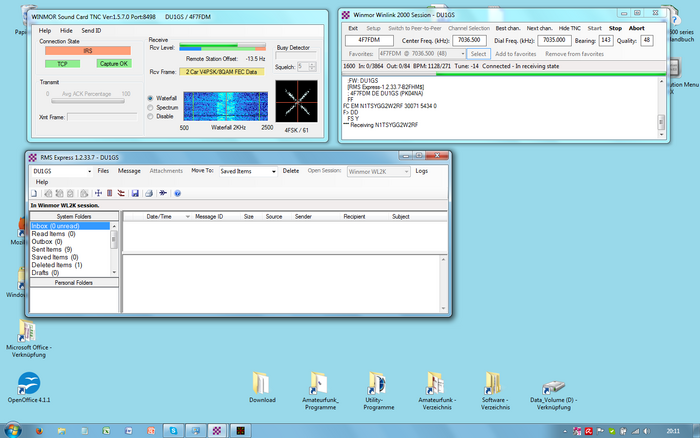This screenshot has height=438, width=700.
Task: Open the OpenOffice 4.1.1 desktop shortcut
Action: [x=29, y=388]
